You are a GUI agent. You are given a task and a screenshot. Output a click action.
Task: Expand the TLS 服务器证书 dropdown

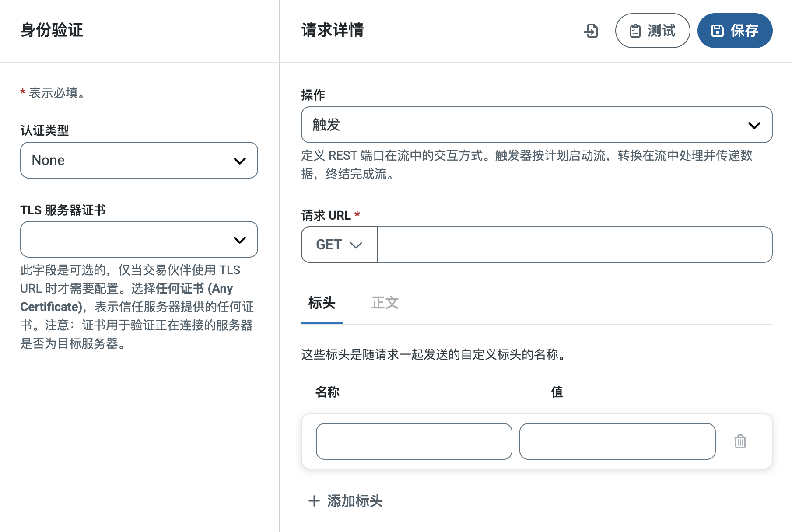tap(131, 239)
